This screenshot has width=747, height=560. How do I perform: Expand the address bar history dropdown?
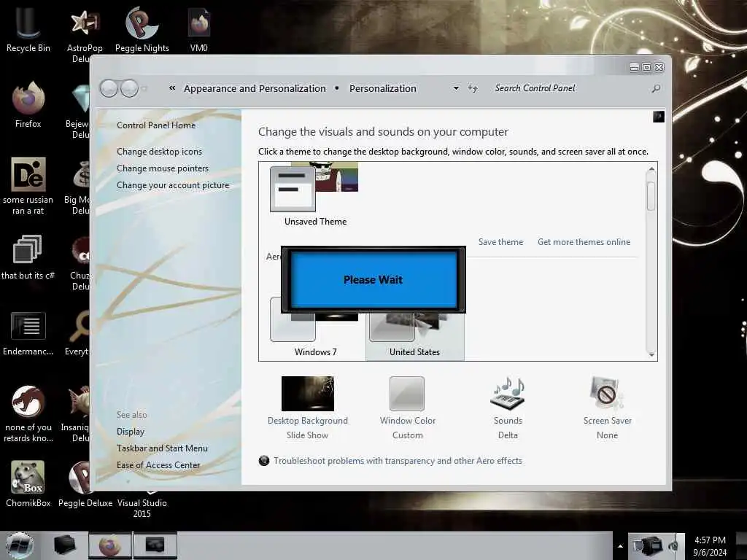[456, 88]
